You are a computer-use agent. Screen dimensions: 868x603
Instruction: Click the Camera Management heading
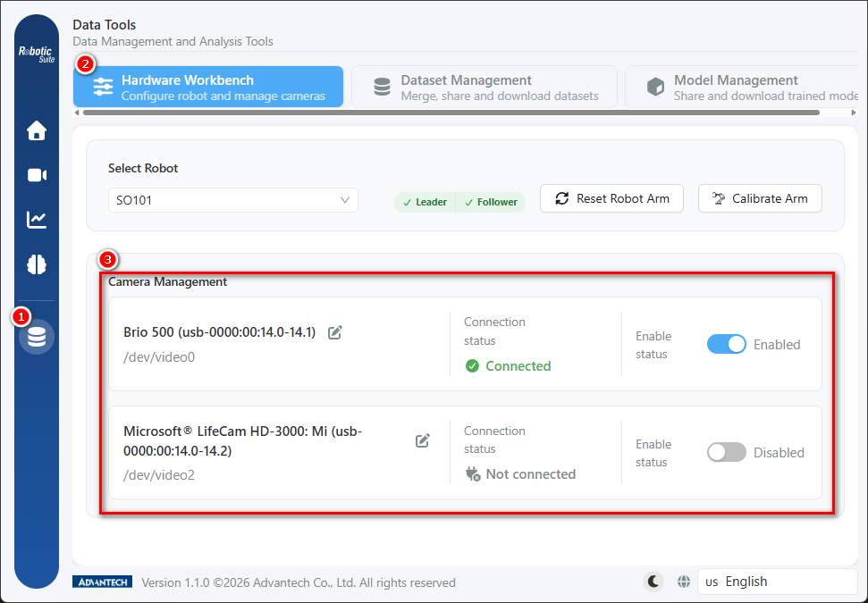point(168,281)
